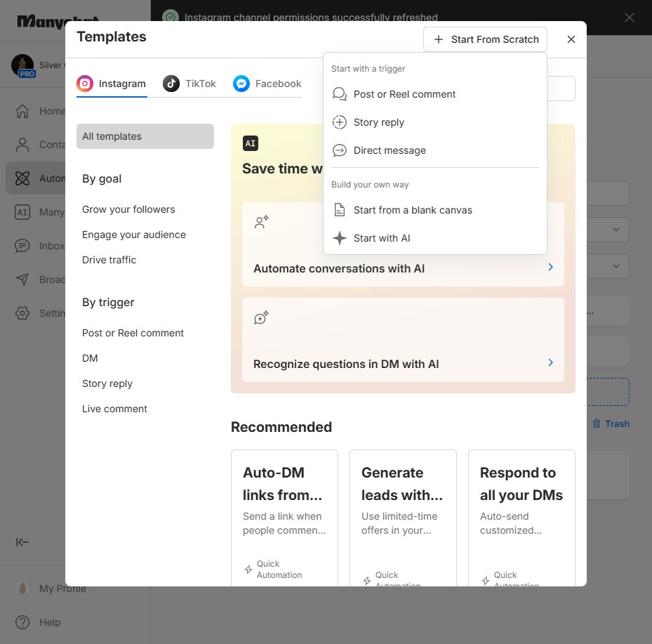Image resolution: width=652 pixels, height=644 pixels.
Task: Click the Help label in sidebar
Action: click(x=50, y=622)
